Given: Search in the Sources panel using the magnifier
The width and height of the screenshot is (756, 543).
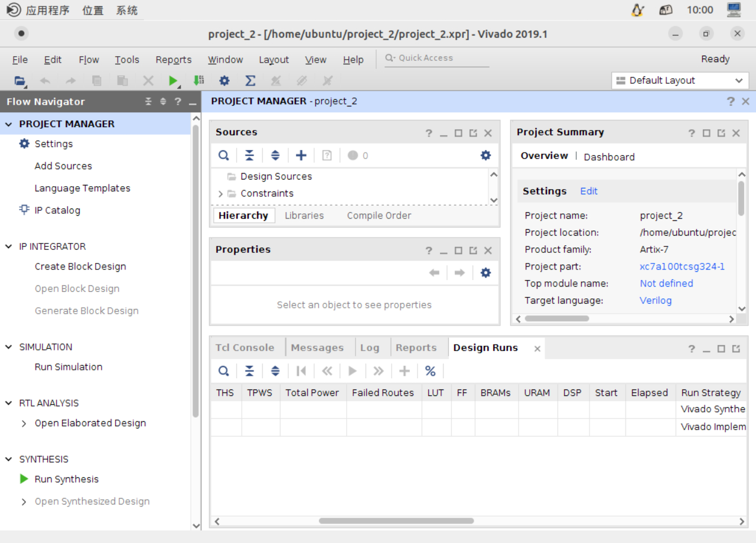Looking at the screenshot, I should tap(224, 155).
